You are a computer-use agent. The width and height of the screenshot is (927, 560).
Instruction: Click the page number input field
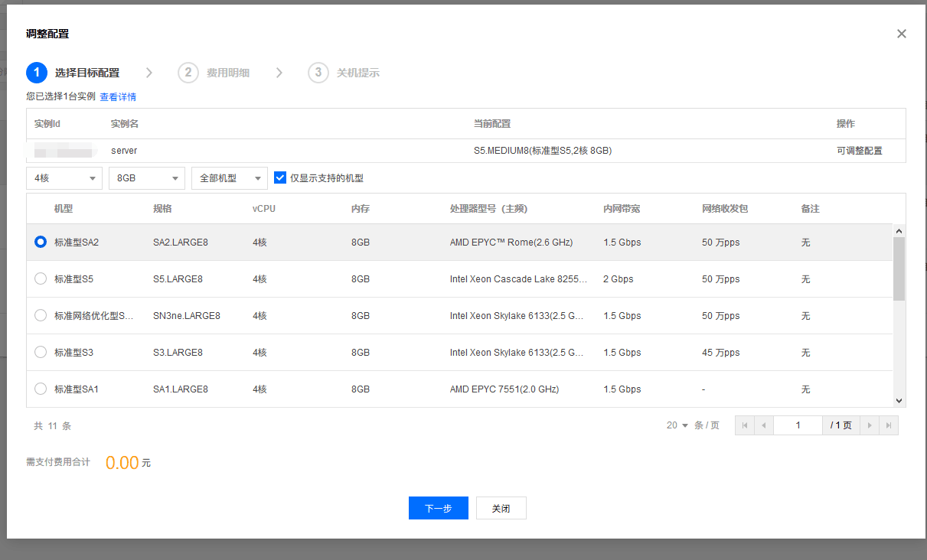[x=798, y=425]
